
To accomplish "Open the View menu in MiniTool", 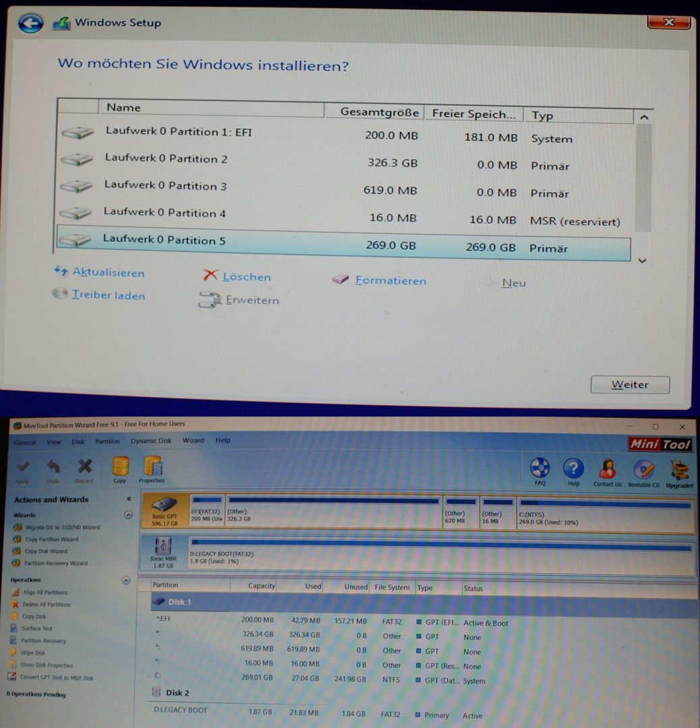I will point(53,442).
